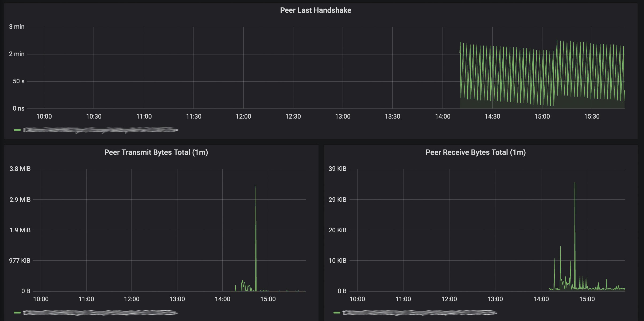Click the 12:00 time label on Transmit graph axis
Image resolution: width=644 pixels, height=321 pixels.
click(132, 299)
